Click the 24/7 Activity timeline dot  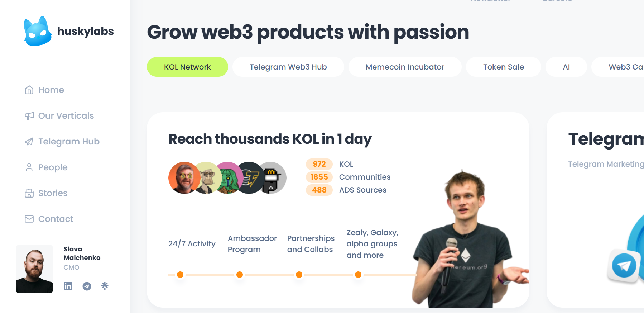point(180,275)
